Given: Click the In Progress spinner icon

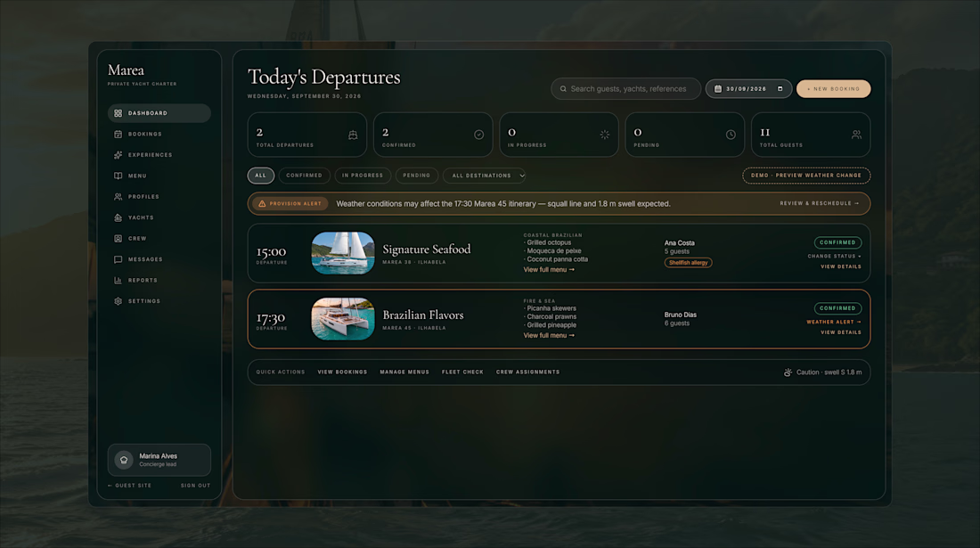Looking at the screenshot, I should click(604, 135).
